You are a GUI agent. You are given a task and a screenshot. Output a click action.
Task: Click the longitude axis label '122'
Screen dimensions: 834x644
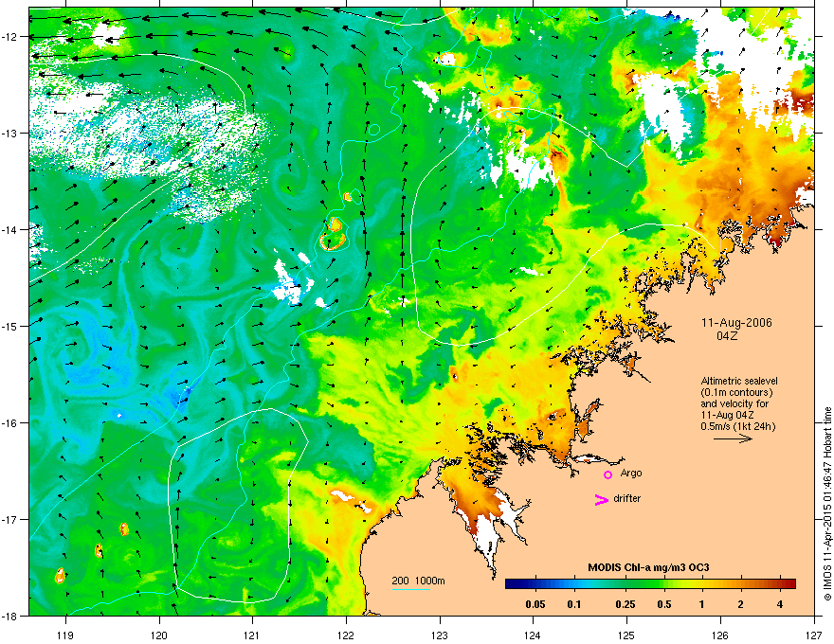(x=346, y=635)
